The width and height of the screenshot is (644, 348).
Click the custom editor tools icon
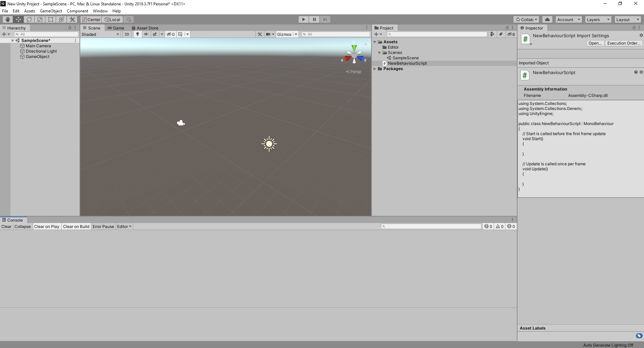point(72,19)
